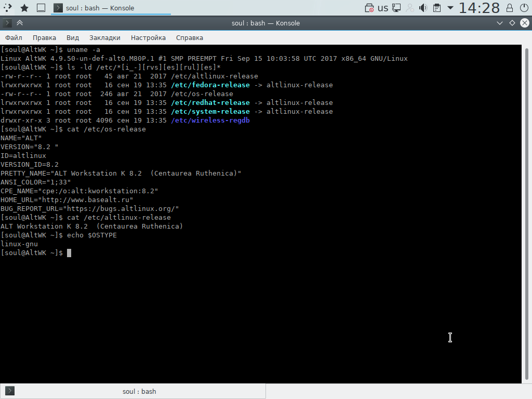Screen dimensions: 532x399
Task: Click the VERSION_ID=8.2 line
Action: (30, 165)
